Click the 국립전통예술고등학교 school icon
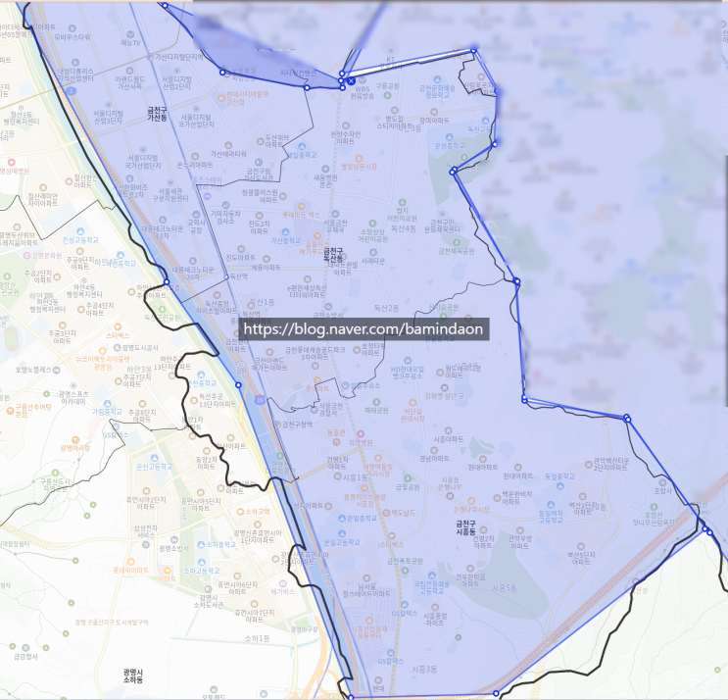 [x=432, y=575]
